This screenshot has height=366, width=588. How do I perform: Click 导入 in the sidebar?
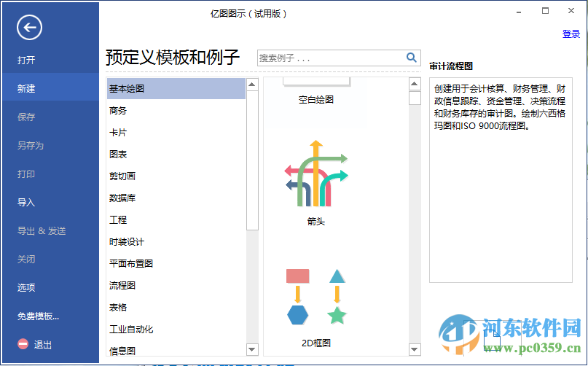(26, 203)
